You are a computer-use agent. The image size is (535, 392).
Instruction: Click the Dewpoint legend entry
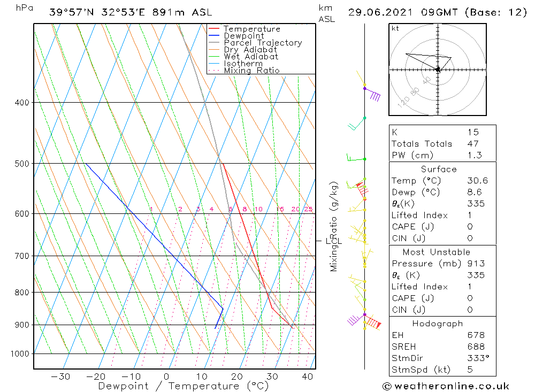(x=243, y=36)
